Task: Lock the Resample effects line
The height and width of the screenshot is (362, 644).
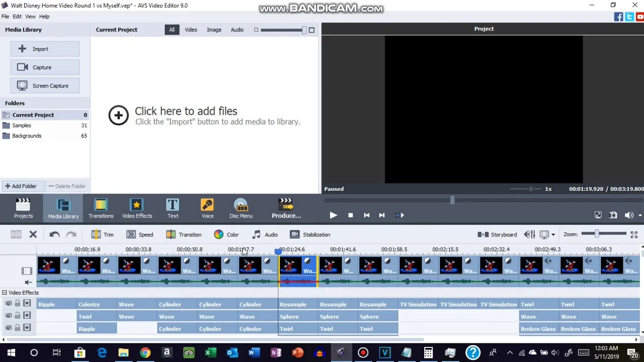Action: (x=18, y=303)
